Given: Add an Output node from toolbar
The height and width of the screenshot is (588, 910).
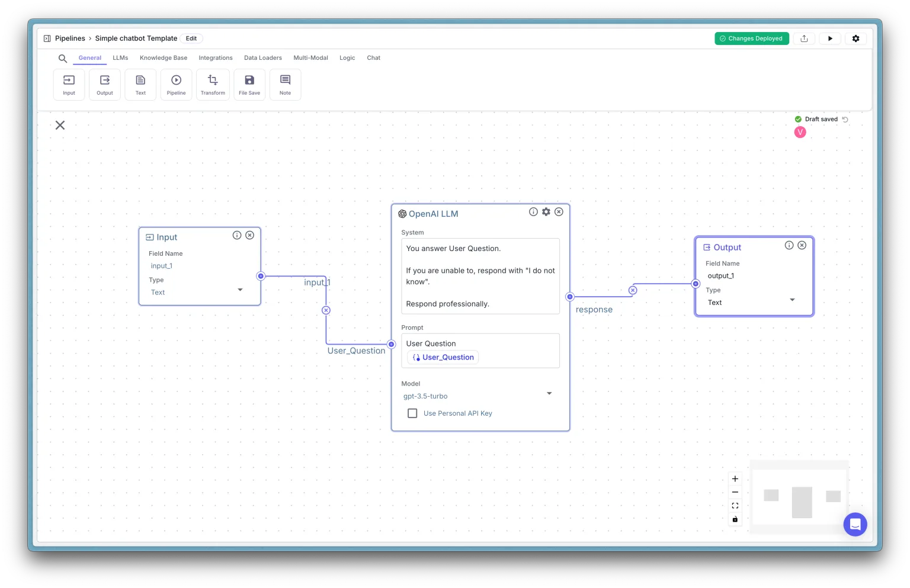Looking at the screenshot, I should [x=105, y=85].
